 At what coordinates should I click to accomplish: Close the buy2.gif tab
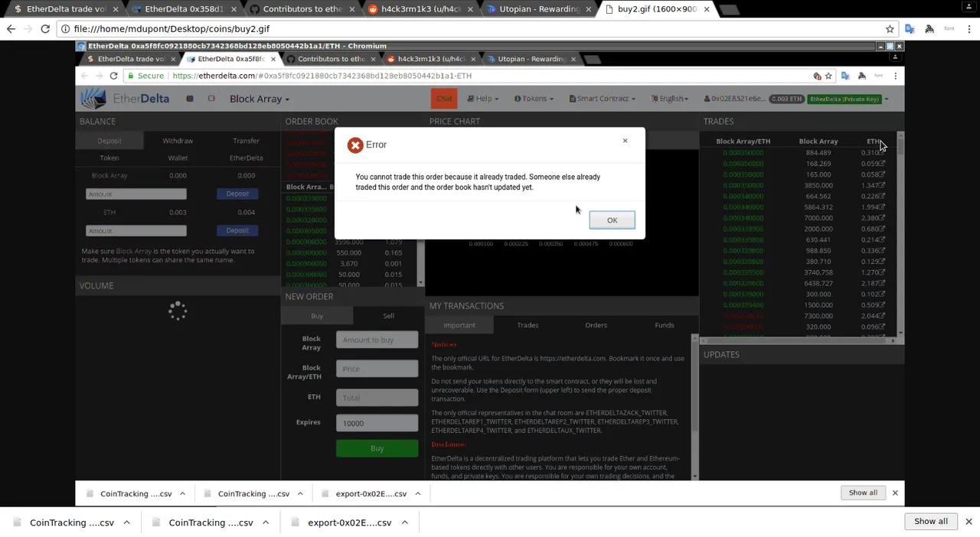click(x=707, y=9)
